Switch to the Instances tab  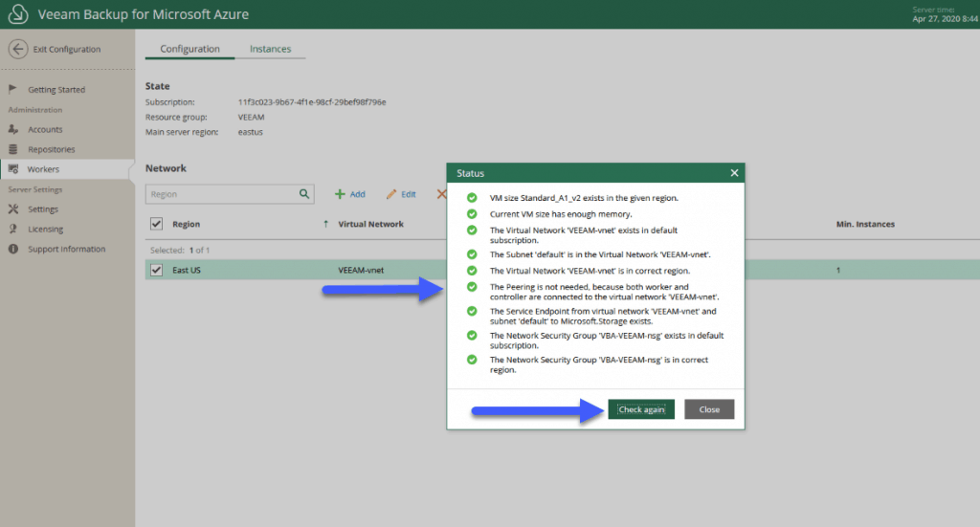(x=270, y=49)
